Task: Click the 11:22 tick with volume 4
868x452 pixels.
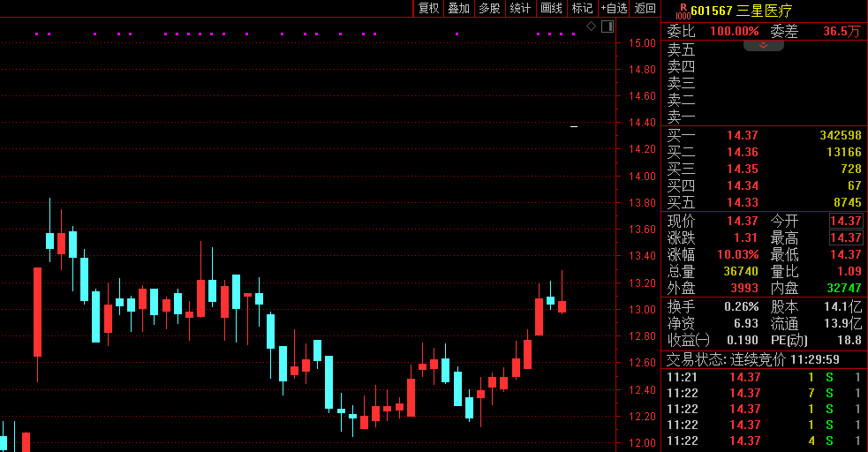Action: point(764,441)
